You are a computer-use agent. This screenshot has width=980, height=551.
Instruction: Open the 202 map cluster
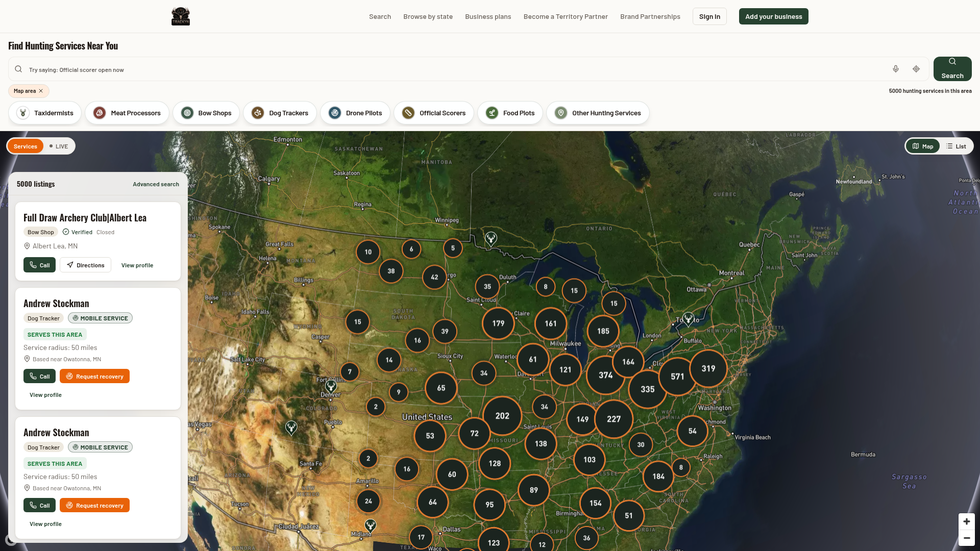pos(502,416)
